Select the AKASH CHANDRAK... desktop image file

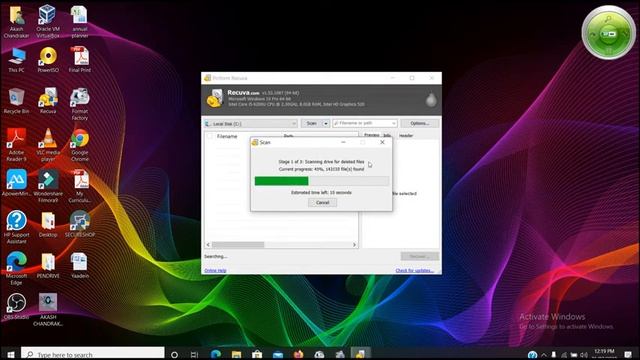pyautogui.click(x=48, y=309)
